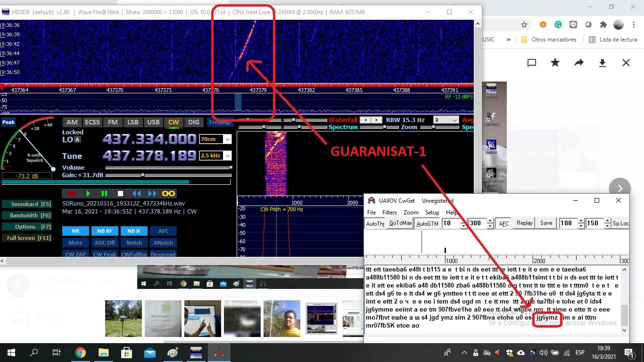This screenshot has width=644, height=362.
Task: Select CW demodulation mode
Action: coord(173,122)
